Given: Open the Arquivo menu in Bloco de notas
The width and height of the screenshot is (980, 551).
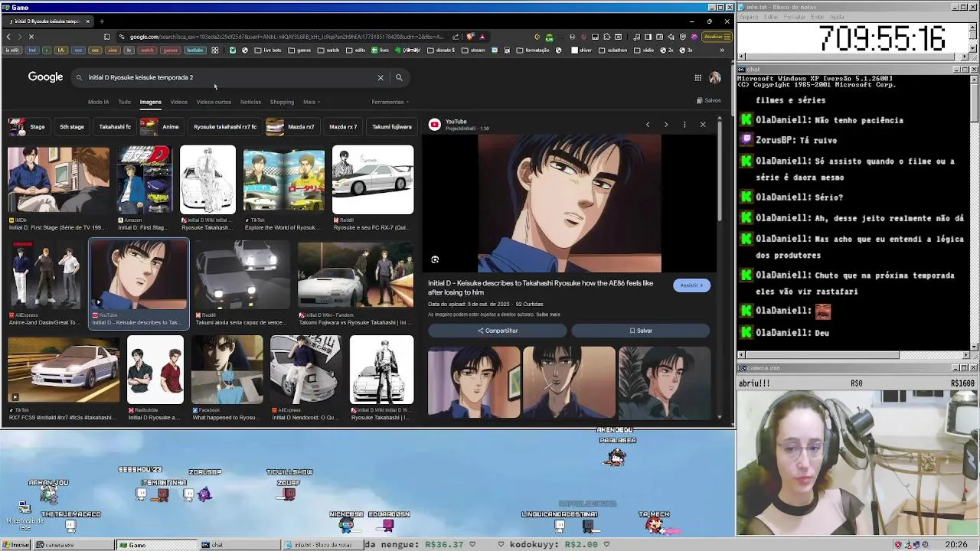Looking at the screenshot, I should 748,17.
